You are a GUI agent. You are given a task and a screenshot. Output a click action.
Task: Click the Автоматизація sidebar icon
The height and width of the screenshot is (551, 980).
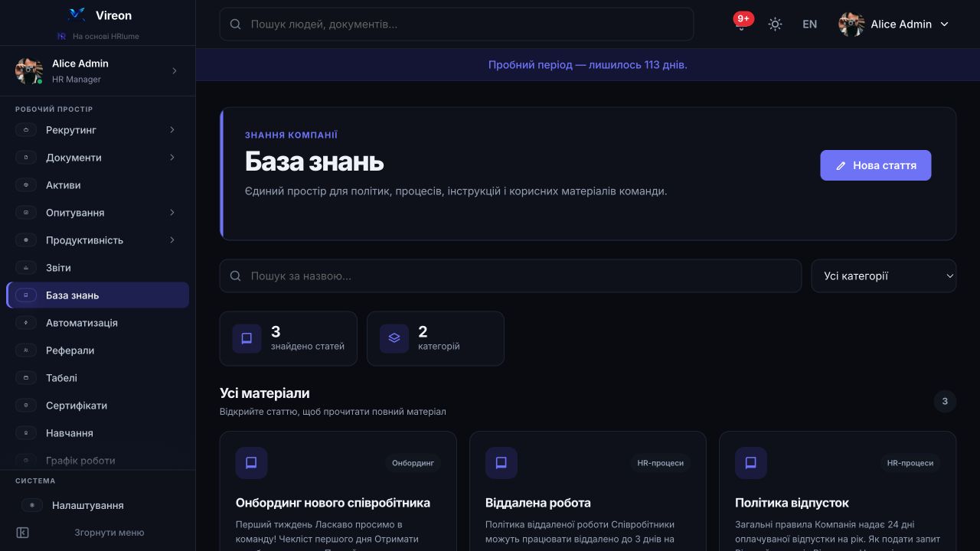pos(26,323)
